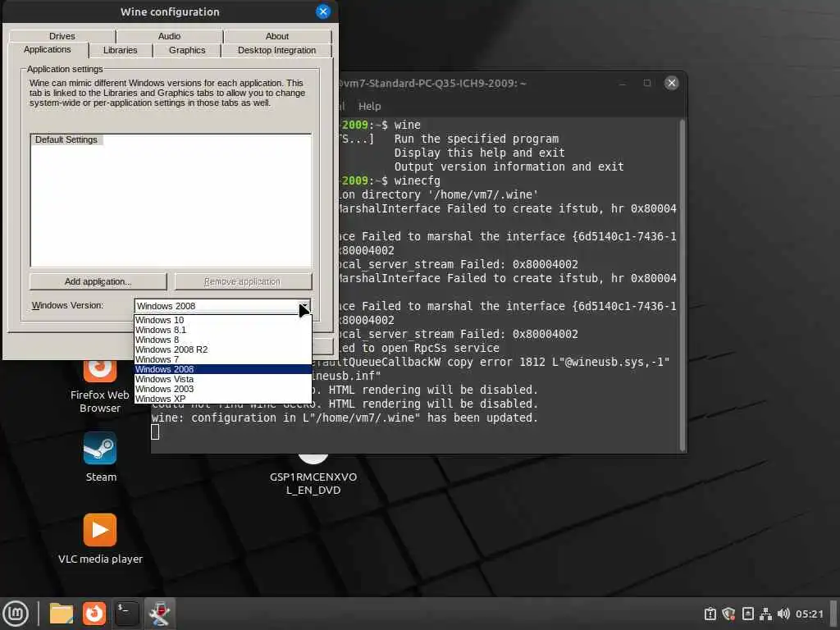Screen dimensions: 840x630
Task: Click the Add application button
Action: tap(98, 281)
